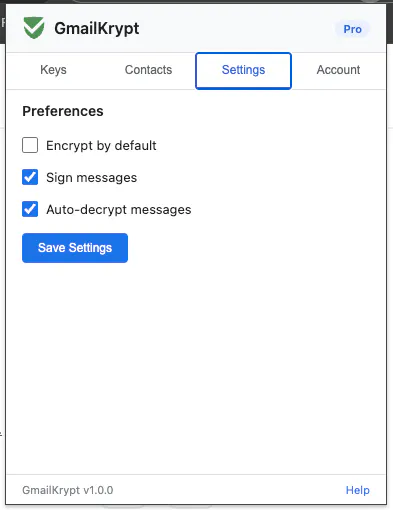
Task: Enable the Encrypt by default checkbox
Action: tap(30, 145)
